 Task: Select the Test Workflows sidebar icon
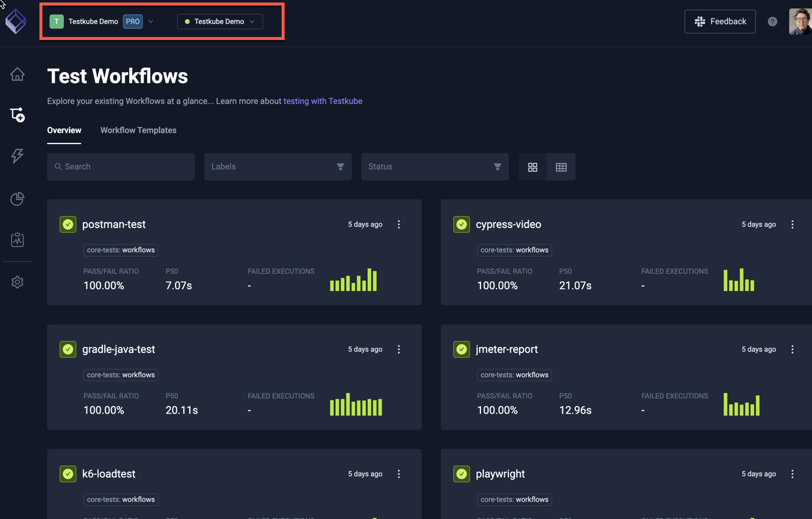17,115
